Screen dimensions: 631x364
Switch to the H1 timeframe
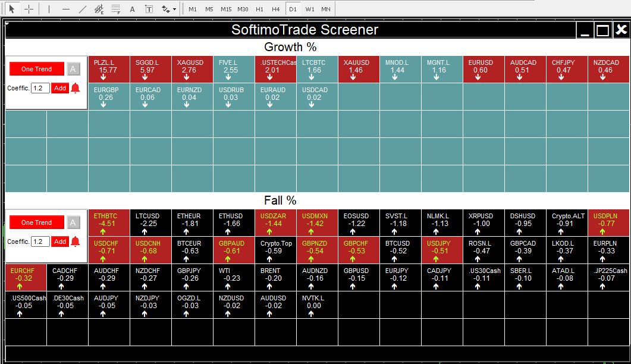[259, 9]
